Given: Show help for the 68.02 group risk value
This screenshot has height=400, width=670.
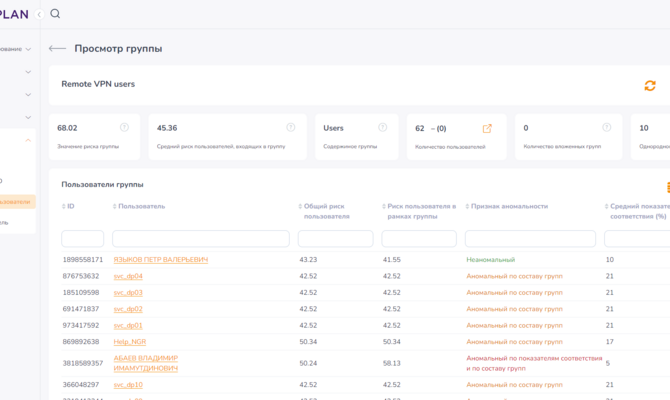Looking at the screenshot, I should [x=124, y=128].
